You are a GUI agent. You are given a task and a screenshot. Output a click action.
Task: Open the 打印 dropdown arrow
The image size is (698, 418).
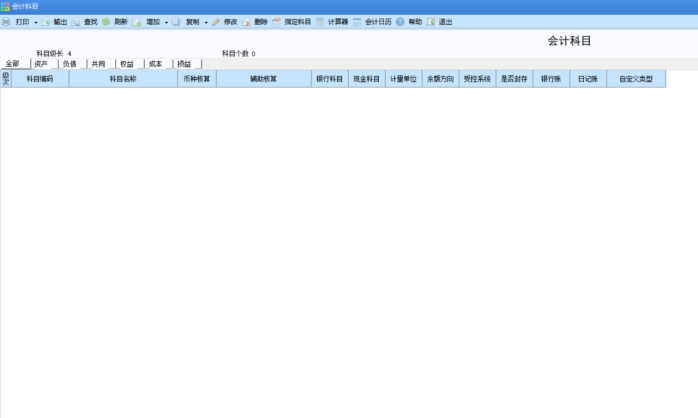point(36,22)
